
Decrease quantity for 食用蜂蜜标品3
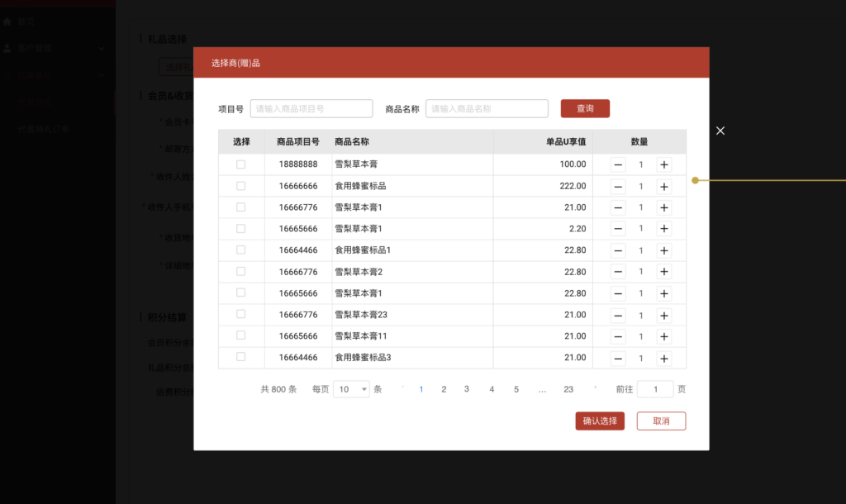pos(618,359)
